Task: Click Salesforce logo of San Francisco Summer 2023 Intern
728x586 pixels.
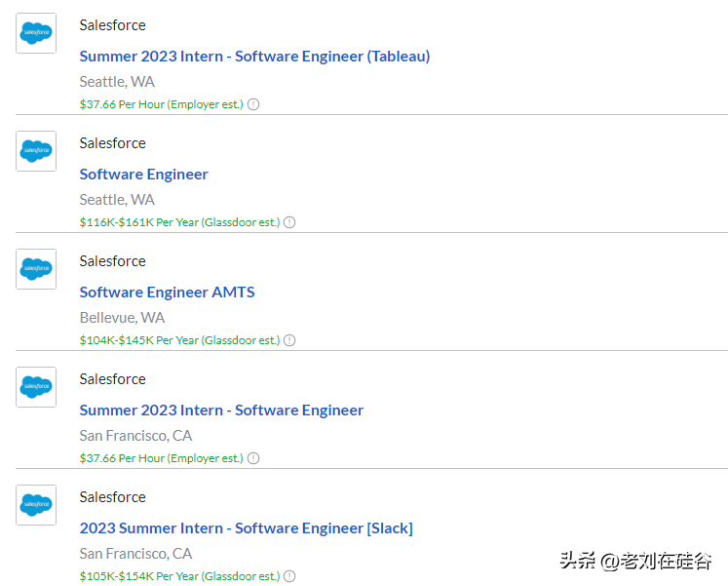Action: (36, 387)
